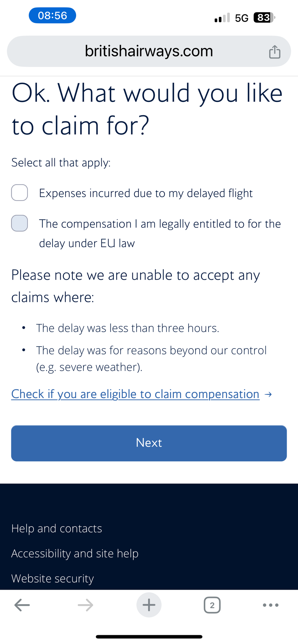Screen dimensions: 298x644
Task: Tap the browser back arrow
Action: 22,605
